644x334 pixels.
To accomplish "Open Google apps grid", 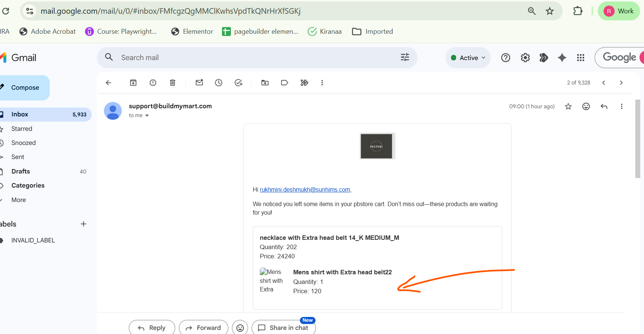I will [x=581, y=57].
